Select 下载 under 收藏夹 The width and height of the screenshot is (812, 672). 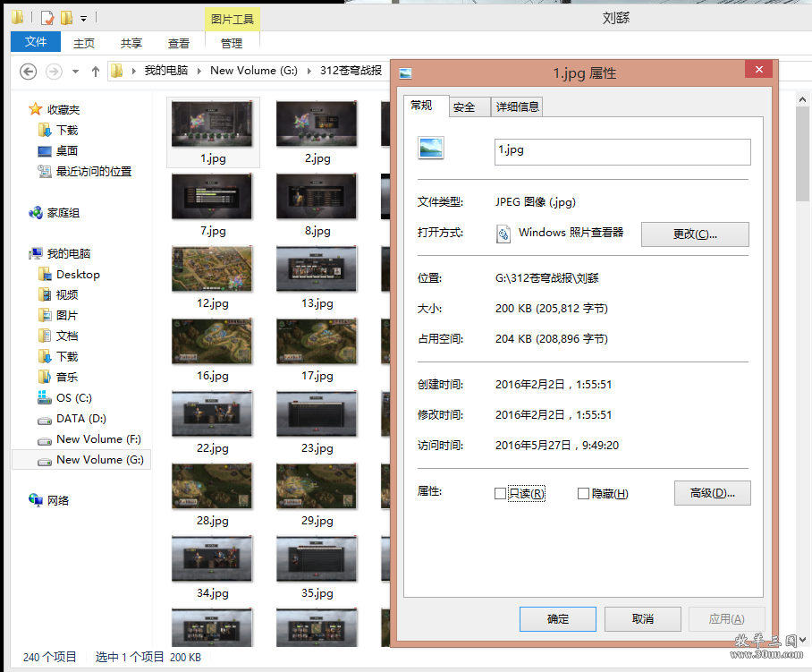coord(67,130)
